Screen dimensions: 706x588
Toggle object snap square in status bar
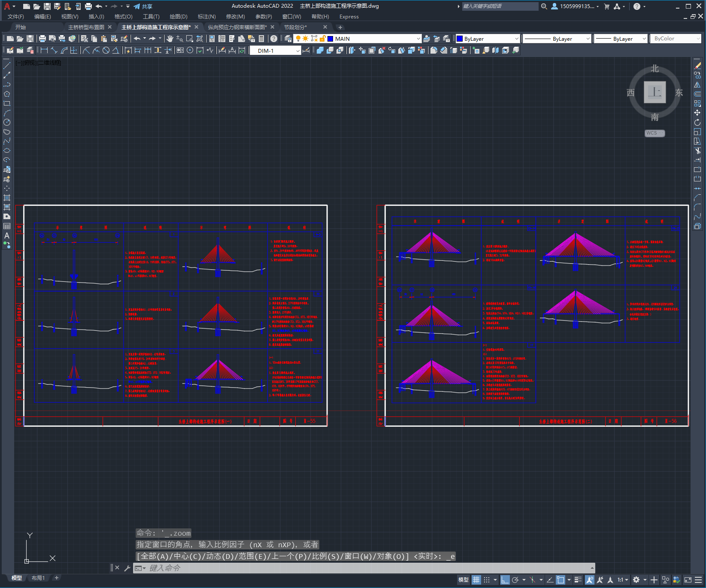click(561, 580)
